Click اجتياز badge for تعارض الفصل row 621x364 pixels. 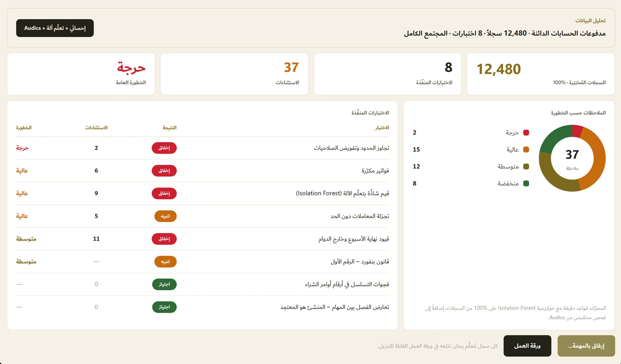164,307
